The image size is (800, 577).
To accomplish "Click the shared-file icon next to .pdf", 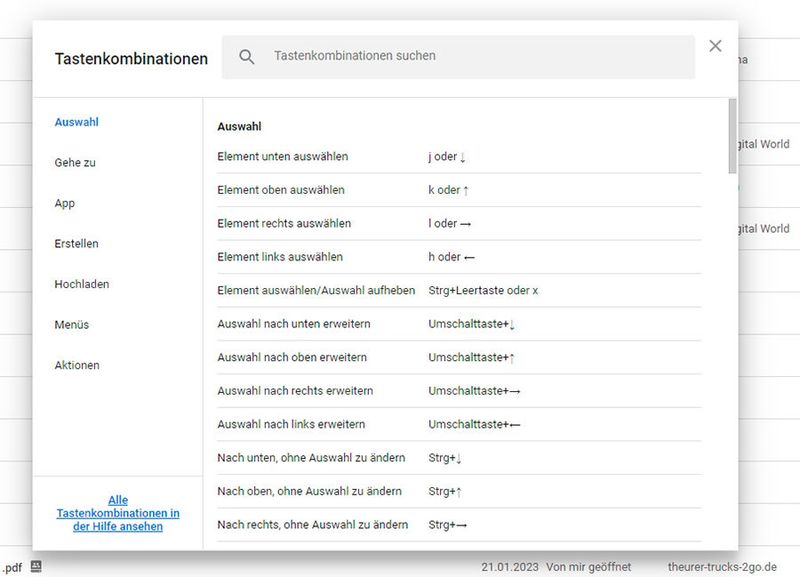I will point(36,566).
